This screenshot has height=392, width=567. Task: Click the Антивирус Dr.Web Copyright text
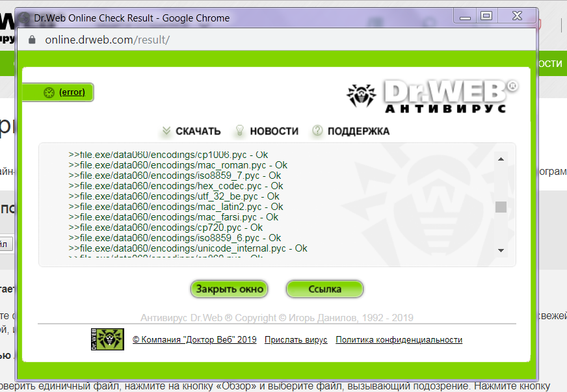coord(276,318)
